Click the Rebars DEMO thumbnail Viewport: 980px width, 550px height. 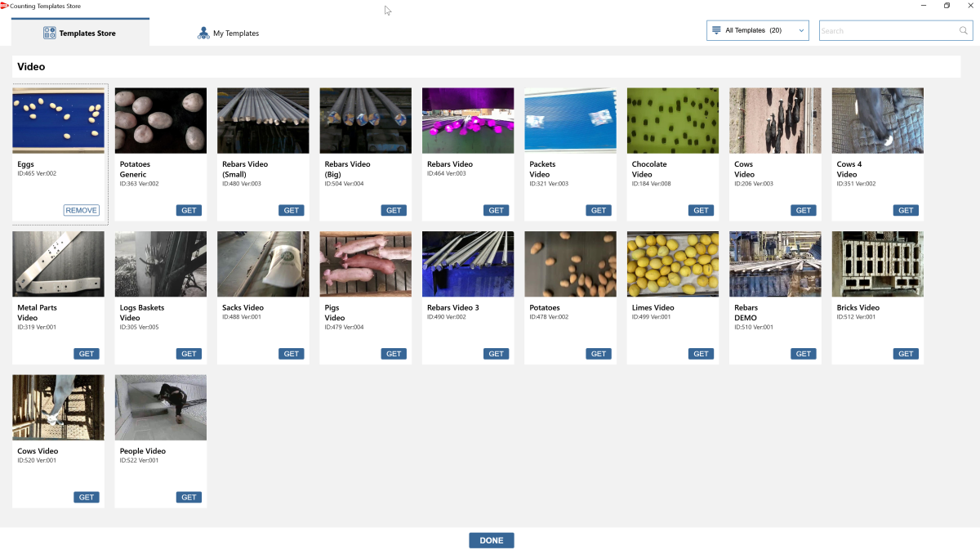[775, 264]
